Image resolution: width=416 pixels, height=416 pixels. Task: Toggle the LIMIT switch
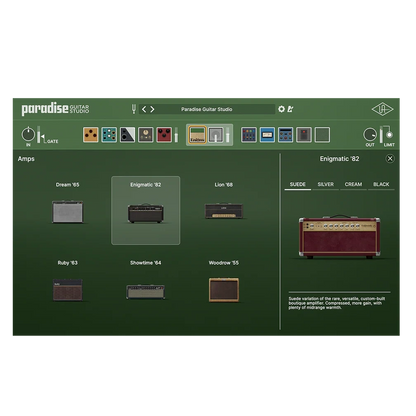[389, 135]
